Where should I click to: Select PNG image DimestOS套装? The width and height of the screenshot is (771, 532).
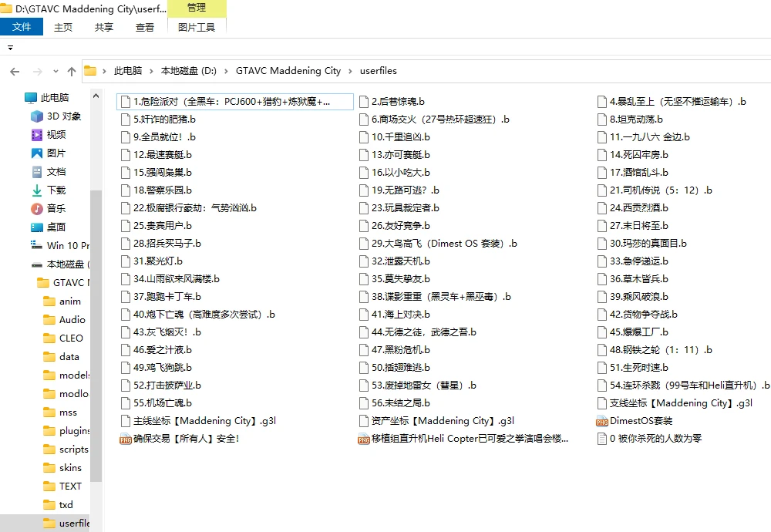pos(635,421)
